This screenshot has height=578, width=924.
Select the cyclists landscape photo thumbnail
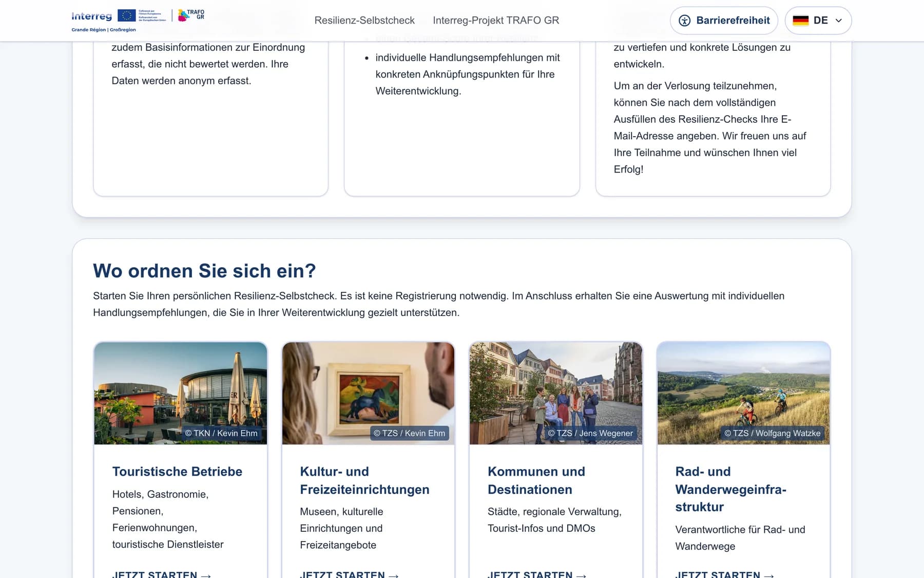pos(743,393)
